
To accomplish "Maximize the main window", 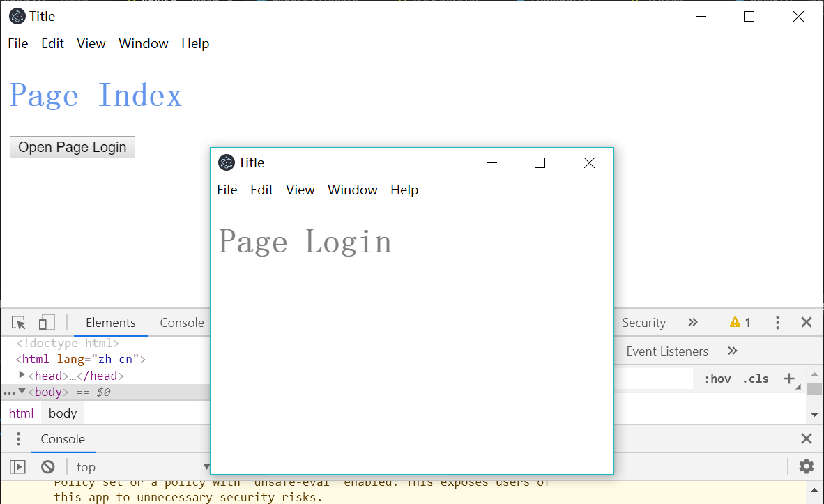I will click(749, 16).
